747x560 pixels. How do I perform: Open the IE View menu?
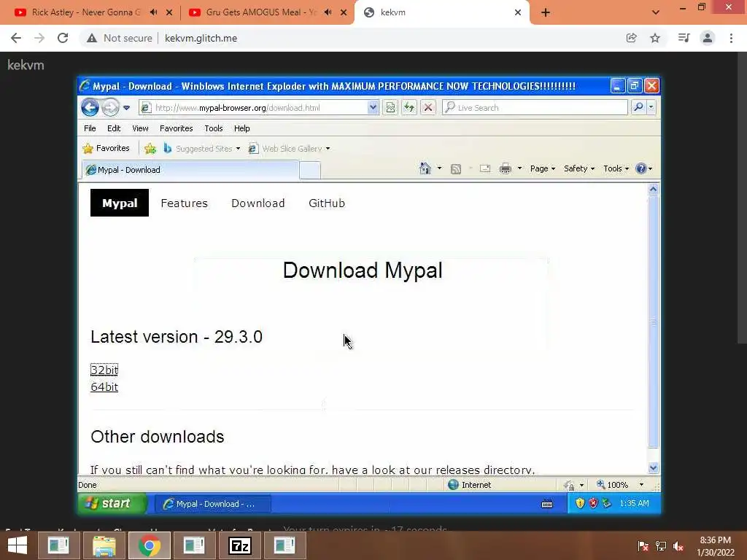coord(140,128)
